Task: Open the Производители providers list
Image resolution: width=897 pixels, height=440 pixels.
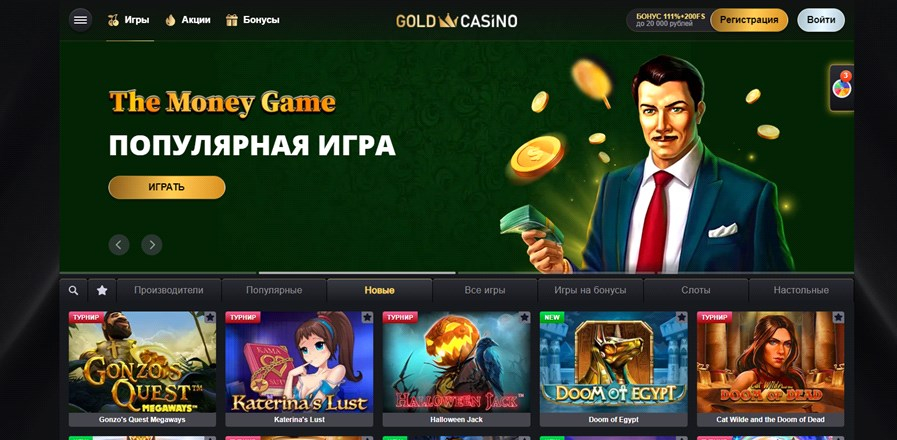Action: 169,291
